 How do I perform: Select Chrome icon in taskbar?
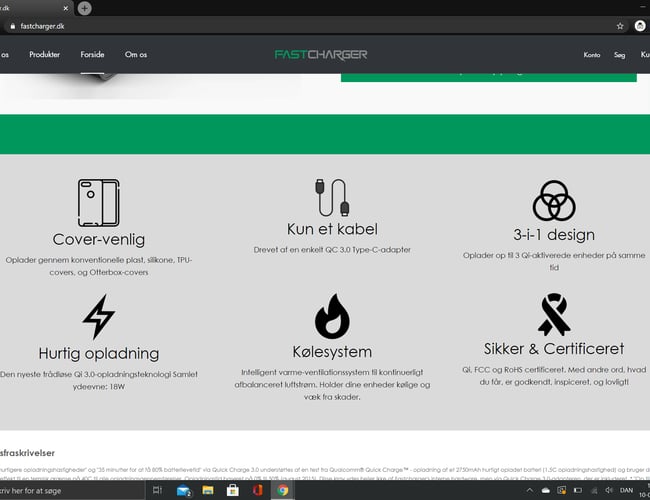[x=283, y=490]
